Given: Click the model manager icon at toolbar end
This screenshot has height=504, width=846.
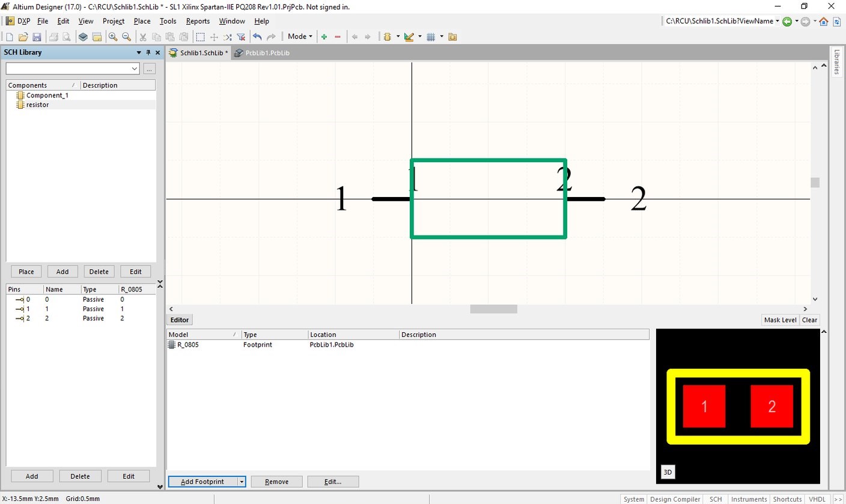Looking at the screenshot, I should [x=452, y=37].
